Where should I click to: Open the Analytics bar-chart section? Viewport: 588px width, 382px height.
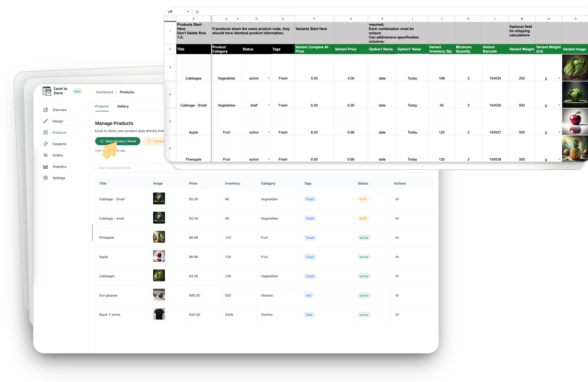pyautogui.click(x=45, y=166)
